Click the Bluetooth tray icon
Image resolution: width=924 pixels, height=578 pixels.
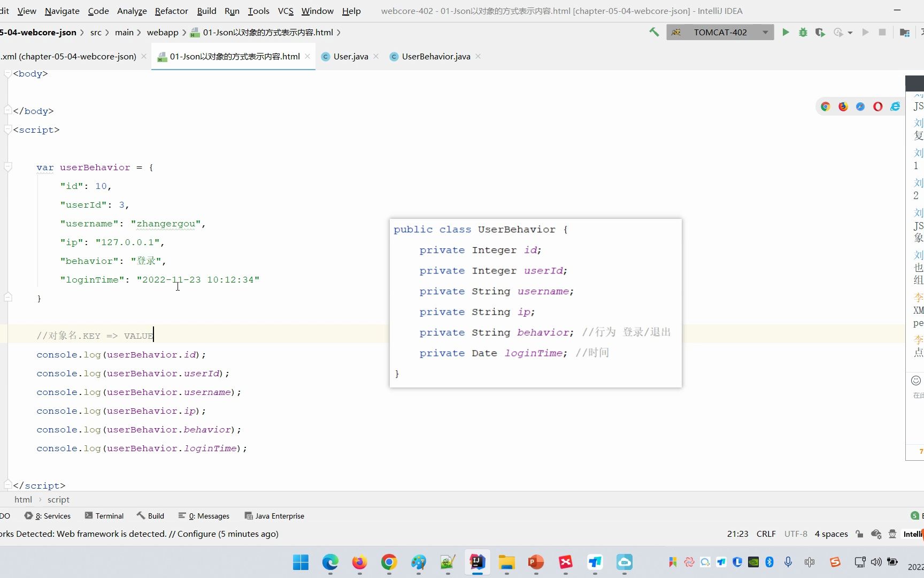(x=769, y=562)
